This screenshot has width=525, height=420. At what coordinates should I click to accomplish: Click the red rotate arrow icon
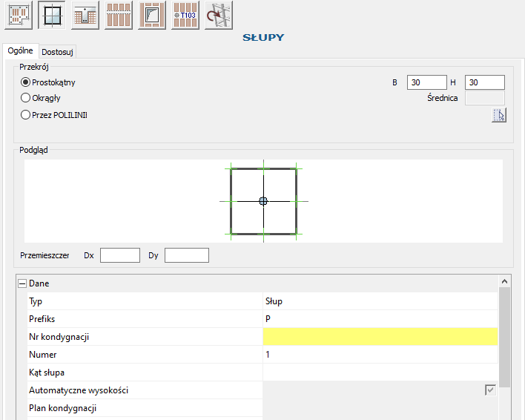(218, 15)
